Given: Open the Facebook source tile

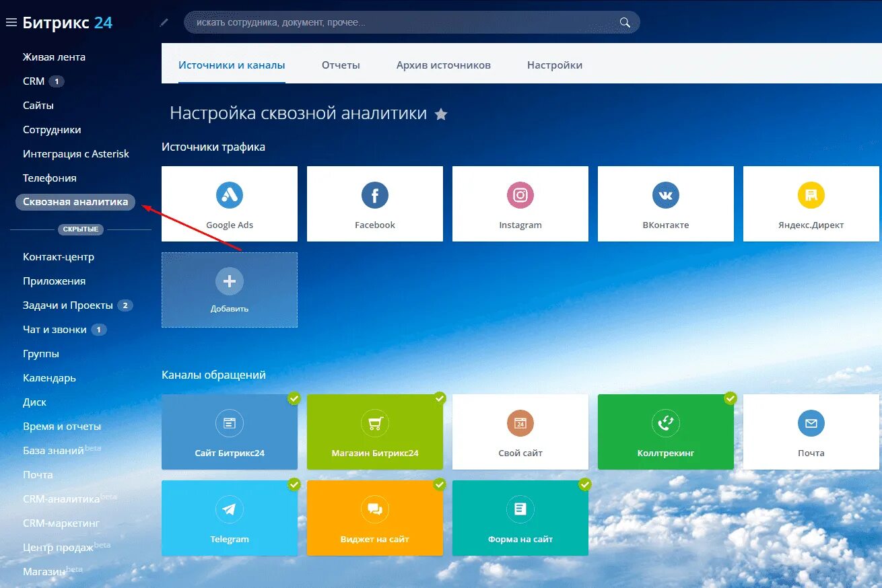Looking at the screenshot, I should 374,203.
